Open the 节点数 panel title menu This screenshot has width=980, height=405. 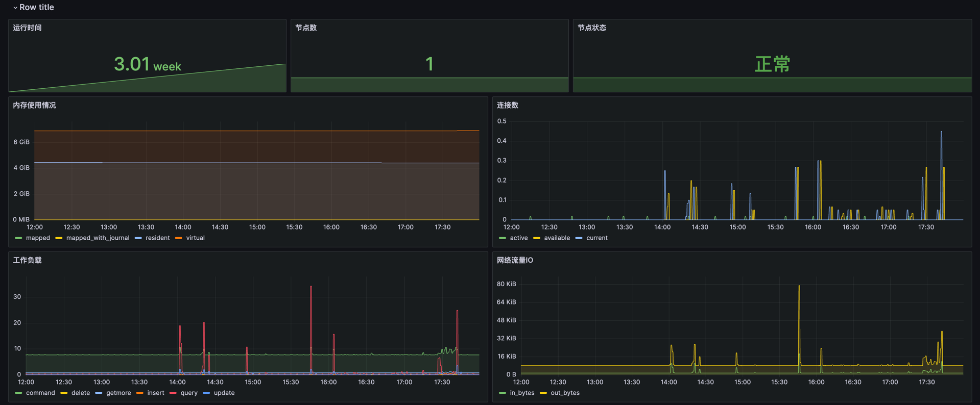(306, 28)
